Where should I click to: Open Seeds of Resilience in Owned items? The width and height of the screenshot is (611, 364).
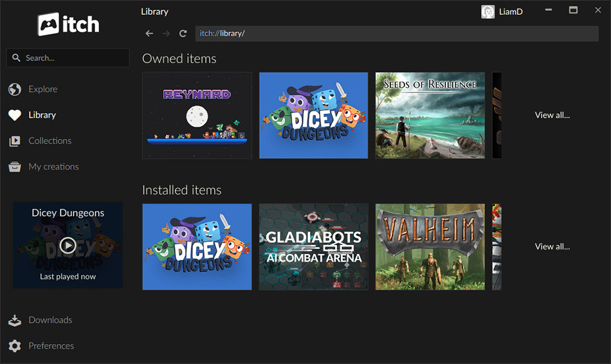pyautogui.click(x=430, y=115)
